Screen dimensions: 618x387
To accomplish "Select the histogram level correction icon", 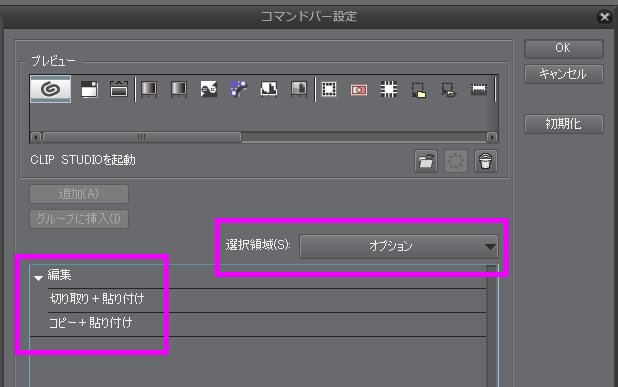I will (269, 89).
